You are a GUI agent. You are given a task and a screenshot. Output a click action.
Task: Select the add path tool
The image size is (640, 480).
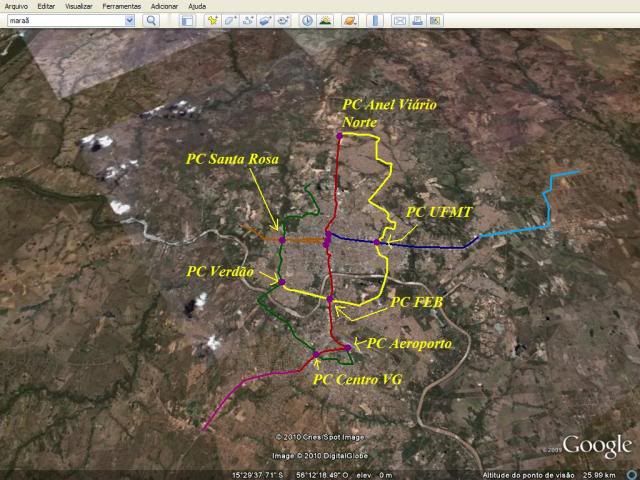pyautogui.click(x=247, y=20)
